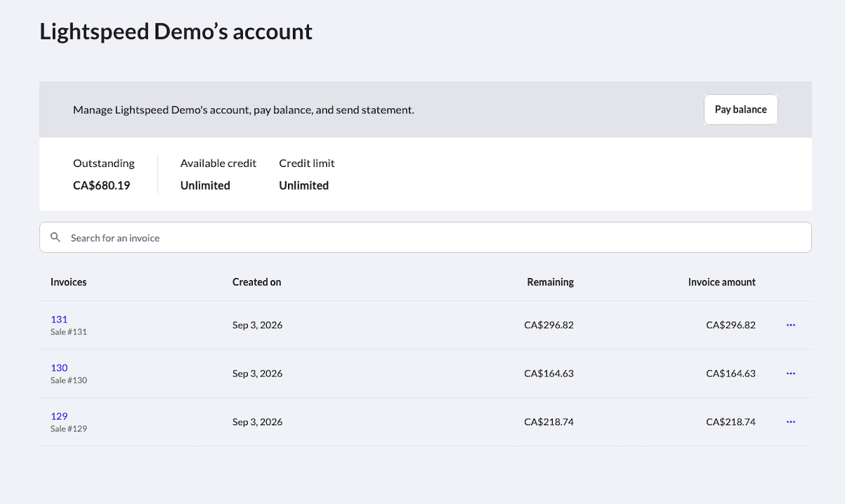Click the Remaining CA$296.82 for invoice 131
Image resolution: width=845 pixels, height=504 pixels.
click(x=549, y=325)
